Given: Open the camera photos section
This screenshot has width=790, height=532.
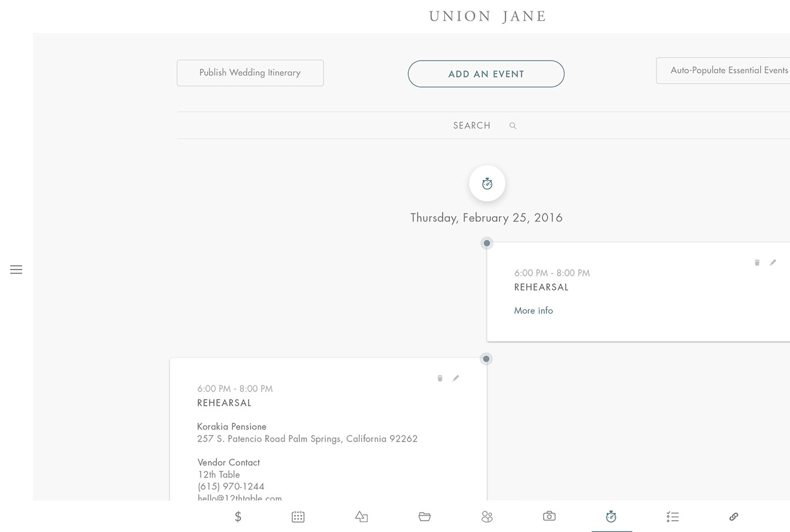Looking at the screenshot, I should [549, 516].
